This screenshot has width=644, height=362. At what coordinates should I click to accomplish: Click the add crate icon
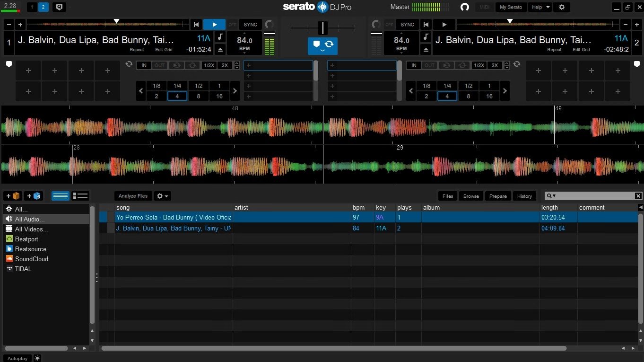13,196
